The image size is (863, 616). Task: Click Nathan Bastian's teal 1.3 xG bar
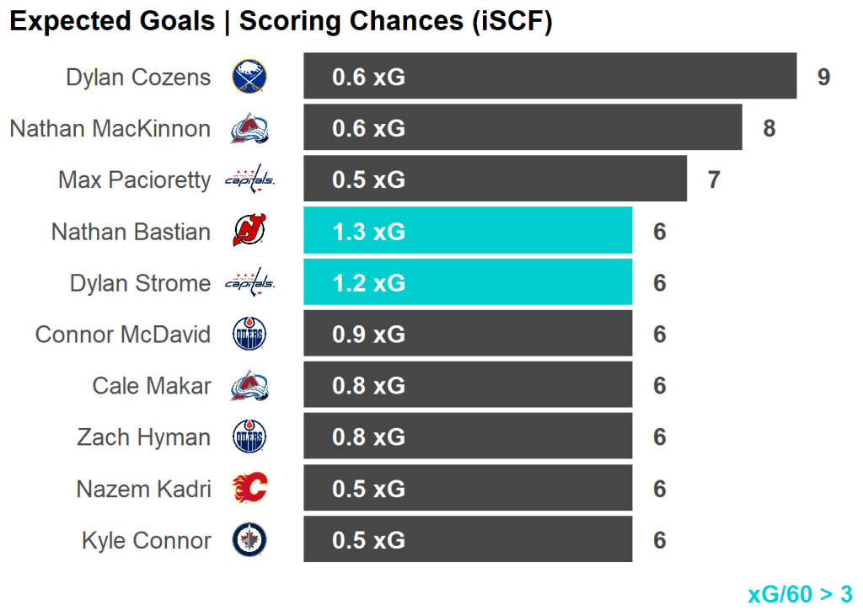point(468,231)
